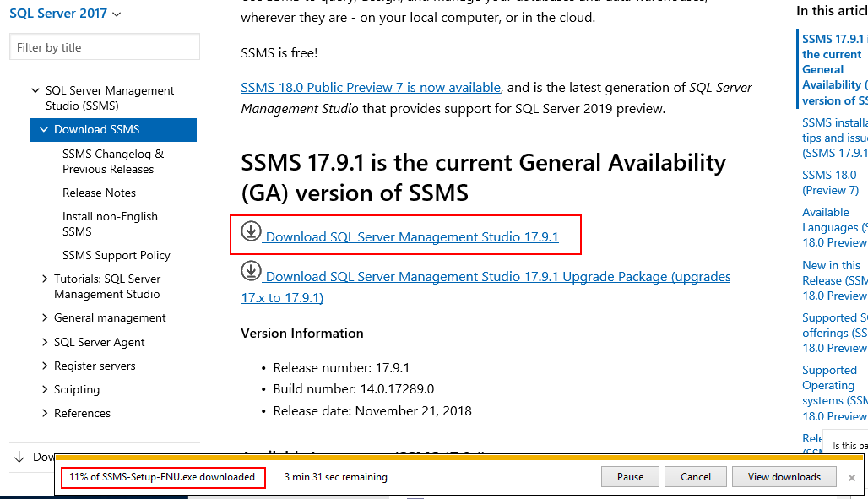Click the SSMS is free! text

(x=279, y=53)
